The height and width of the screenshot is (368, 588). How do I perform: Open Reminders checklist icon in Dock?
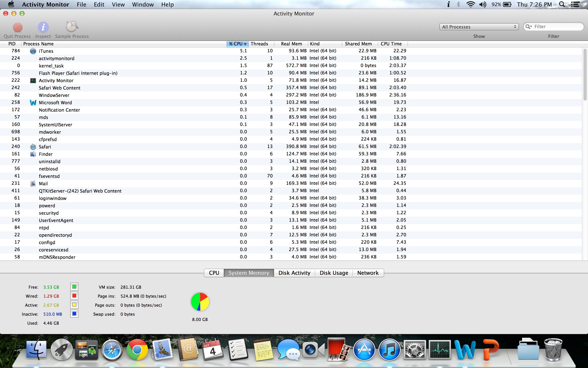click(238, 350)
